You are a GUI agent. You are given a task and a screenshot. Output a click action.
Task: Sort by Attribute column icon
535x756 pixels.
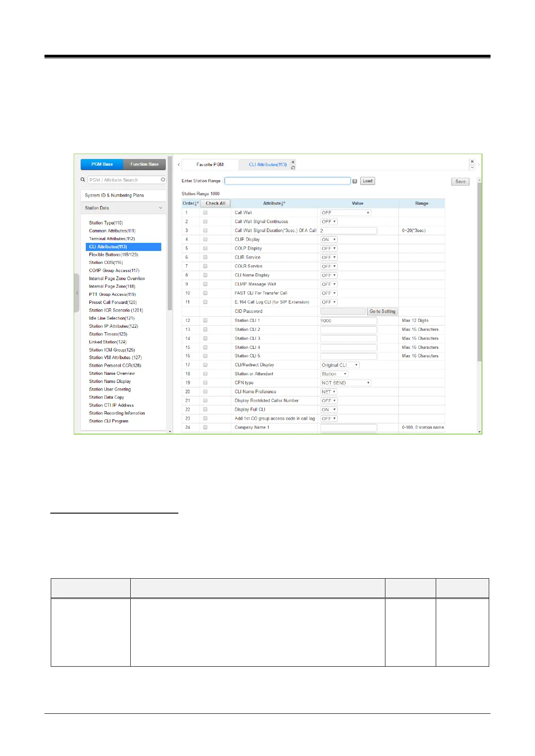[x=283, y=203]
